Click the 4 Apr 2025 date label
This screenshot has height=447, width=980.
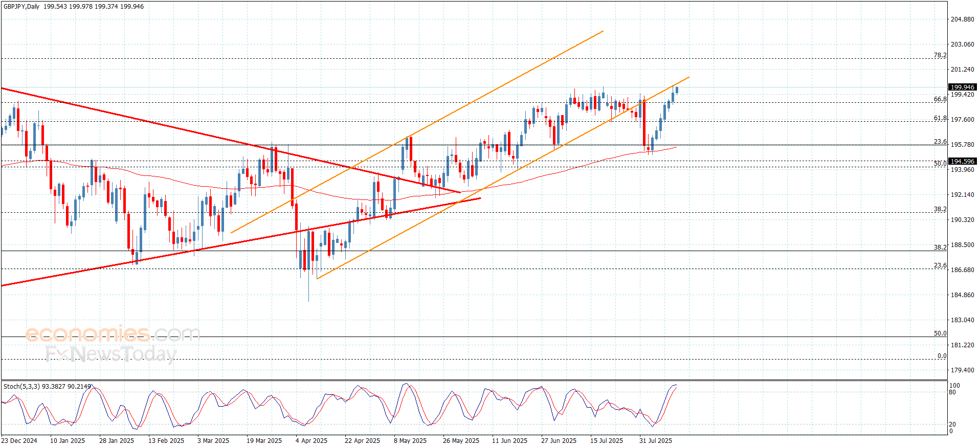311,441
